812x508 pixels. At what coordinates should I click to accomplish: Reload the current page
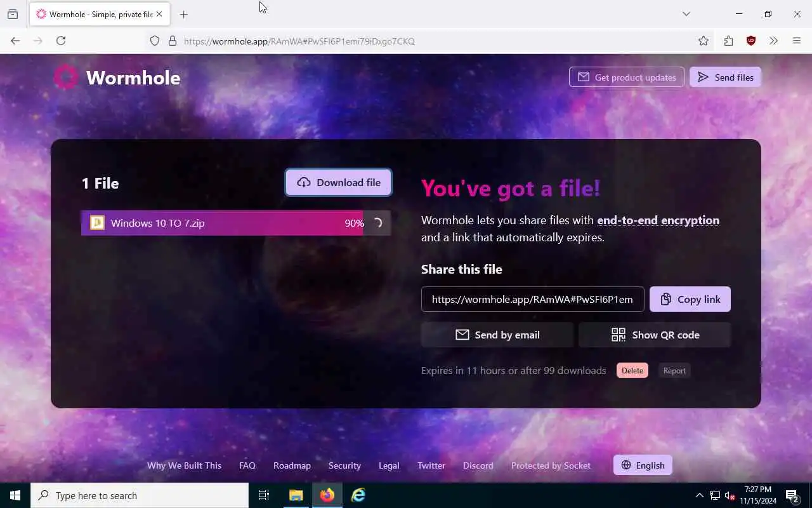(61, 41)
